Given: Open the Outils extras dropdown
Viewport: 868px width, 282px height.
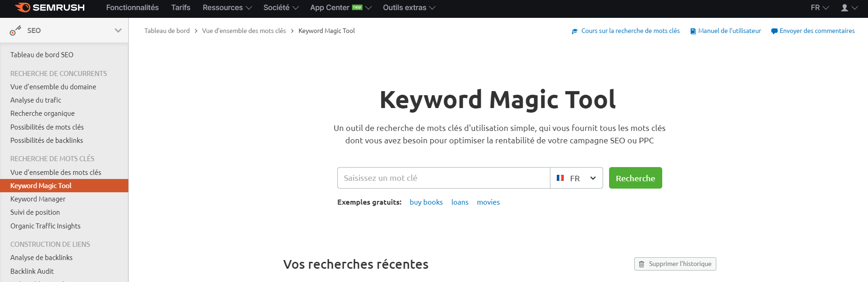Looking at the screenshot, I should click(x=409, y=8).
